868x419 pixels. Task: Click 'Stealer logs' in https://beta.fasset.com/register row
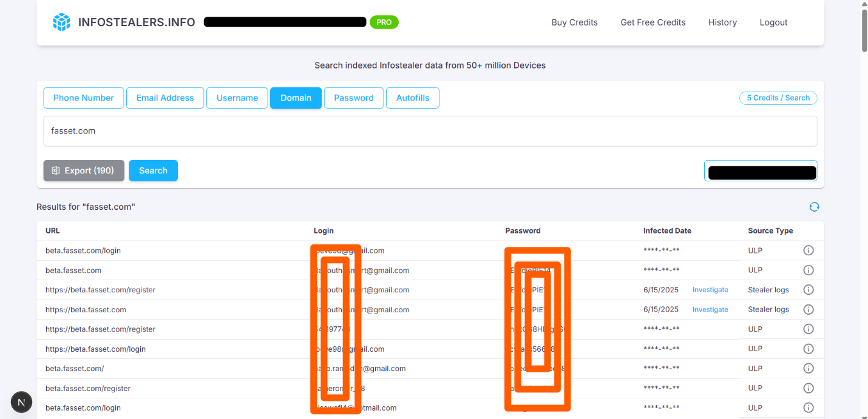(x=768, y=290)
